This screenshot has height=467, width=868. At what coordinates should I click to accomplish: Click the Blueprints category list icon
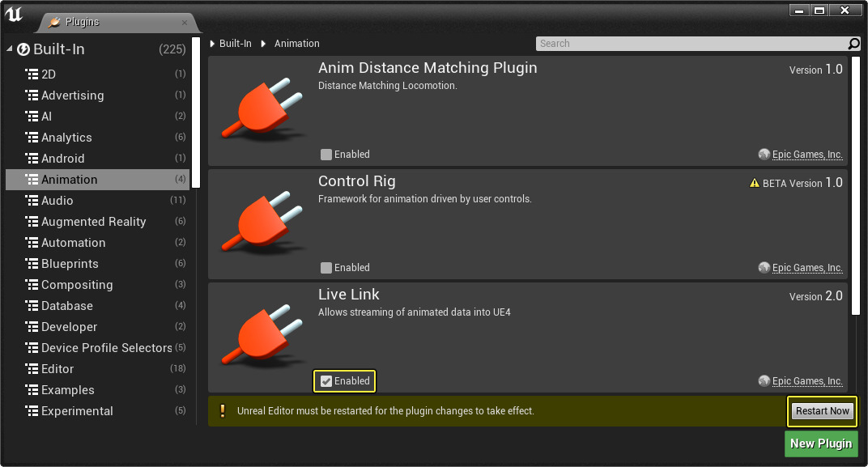click(32, 264)
